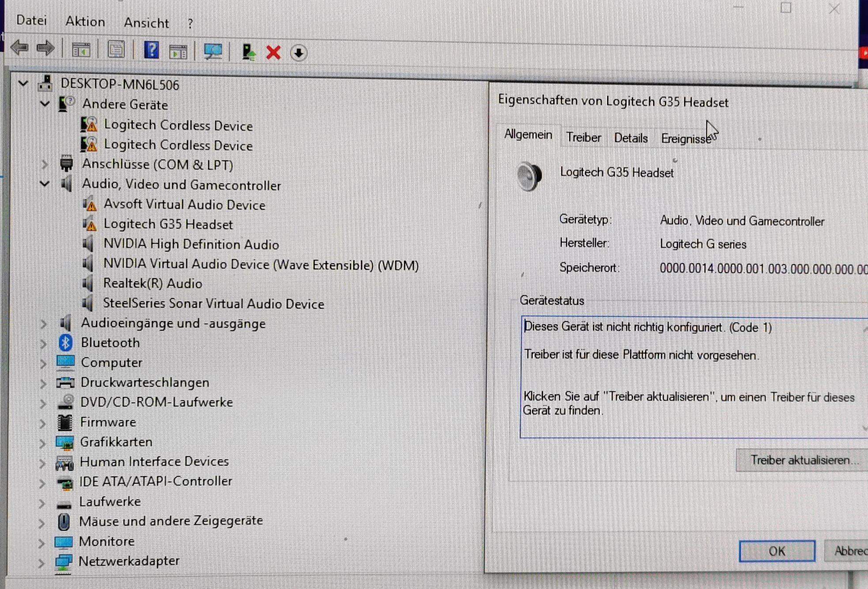Image resolution: width=868 pixels, height=589 pixels.
Task: Expand Anschlüsse (COM & LPT) category
Action: coord(44,164)
